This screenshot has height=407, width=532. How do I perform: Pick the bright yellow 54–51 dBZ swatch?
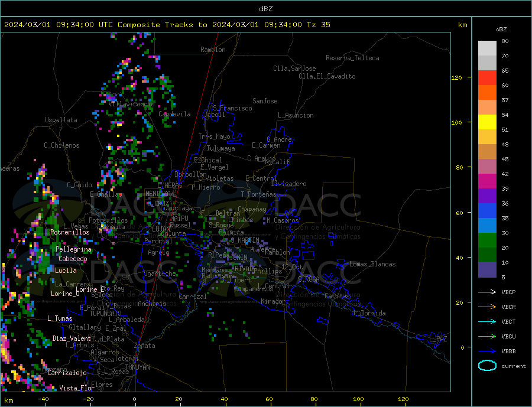coord(487,122)
